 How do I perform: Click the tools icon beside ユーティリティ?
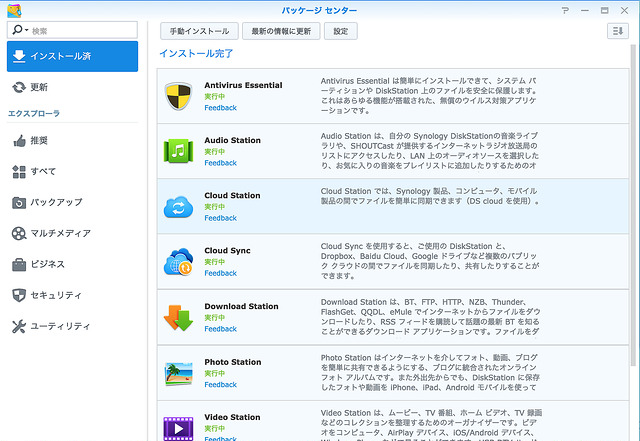19,326
